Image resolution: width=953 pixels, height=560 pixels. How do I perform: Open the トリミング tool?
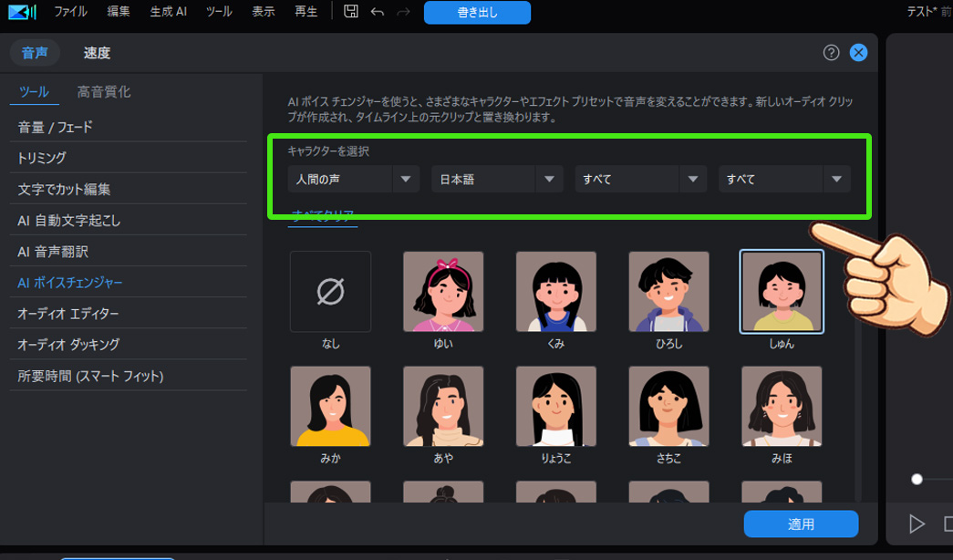(x=129, y=158)
